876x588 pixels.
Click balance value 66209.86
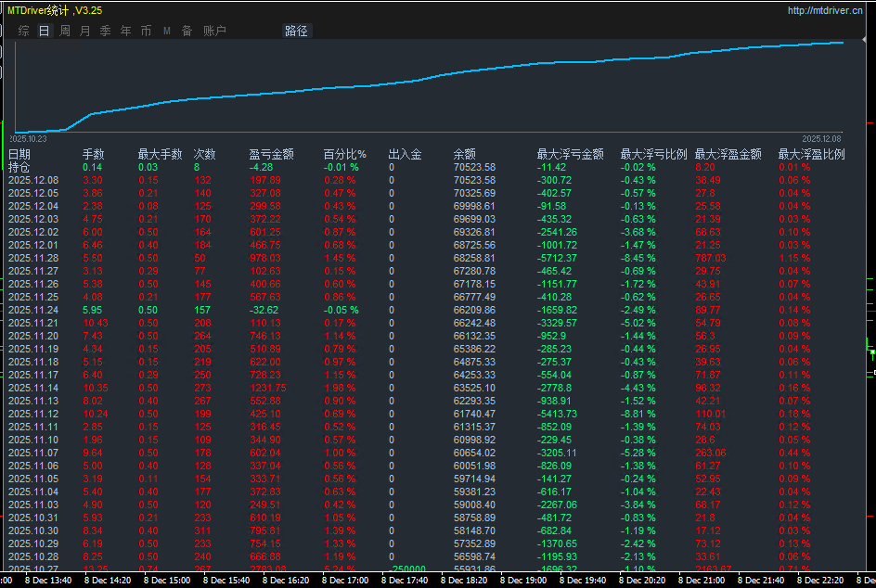pyautogui.click(x=474, y=310)
